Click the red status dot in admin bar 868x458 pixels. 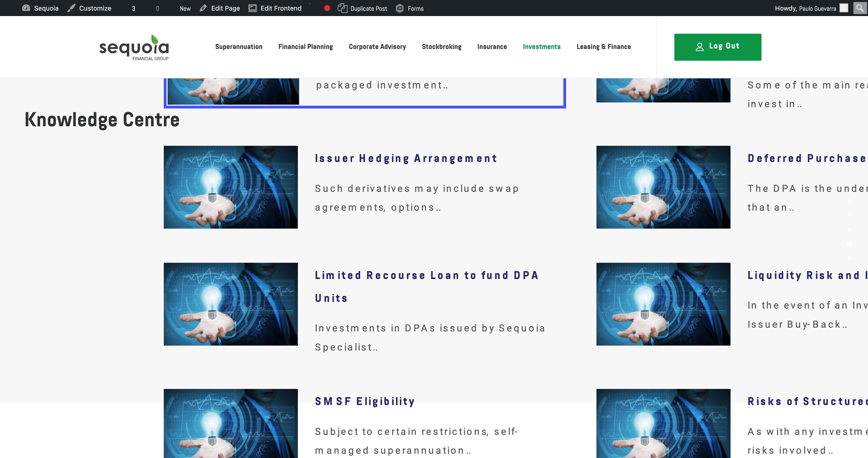pyautogui.click(x=327, y=8)
